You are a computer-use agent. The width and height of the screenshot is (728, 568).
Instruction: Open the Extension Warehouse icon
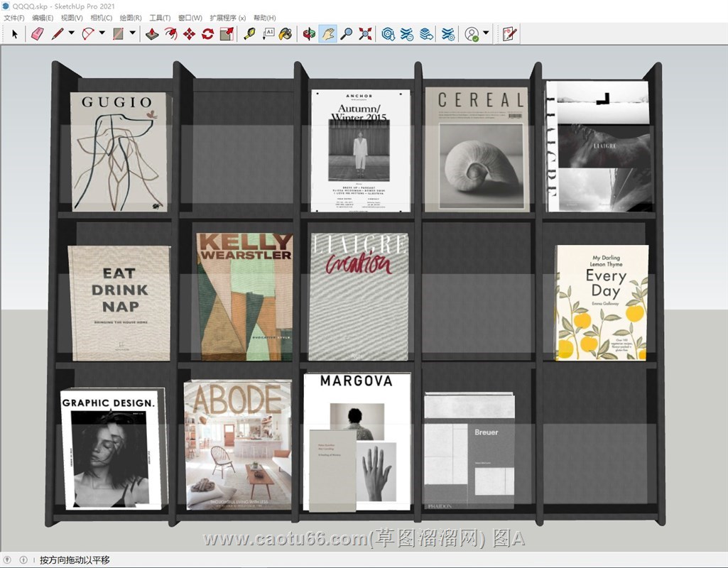click(407, 34)
